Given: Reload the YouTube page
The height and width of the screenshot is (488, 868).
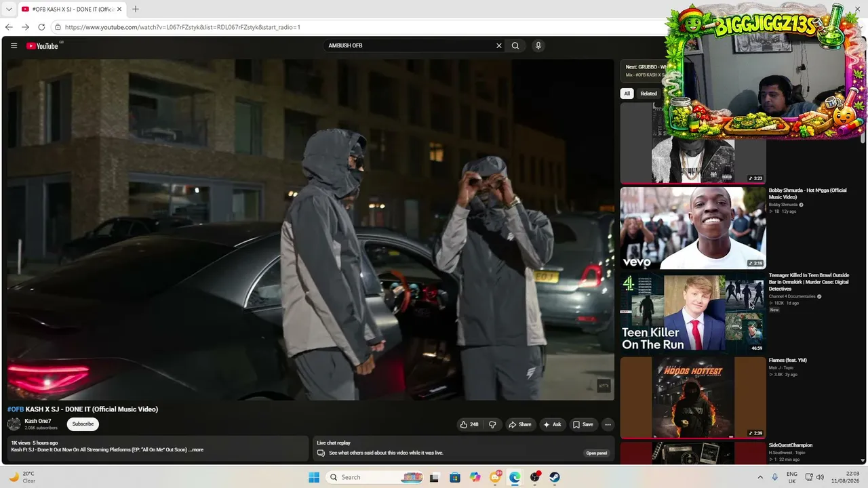Looking at the screenshot, I should [x=41, y=27].
